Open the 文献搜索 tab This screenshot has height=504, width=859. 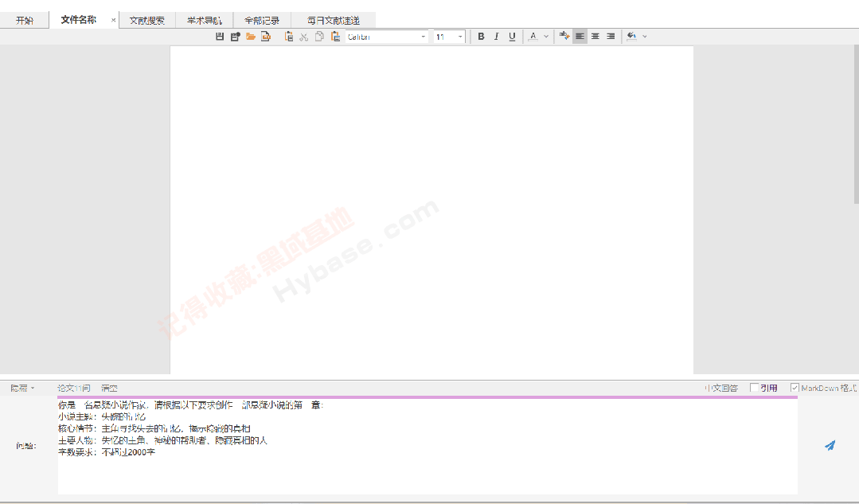click(146, 20)
